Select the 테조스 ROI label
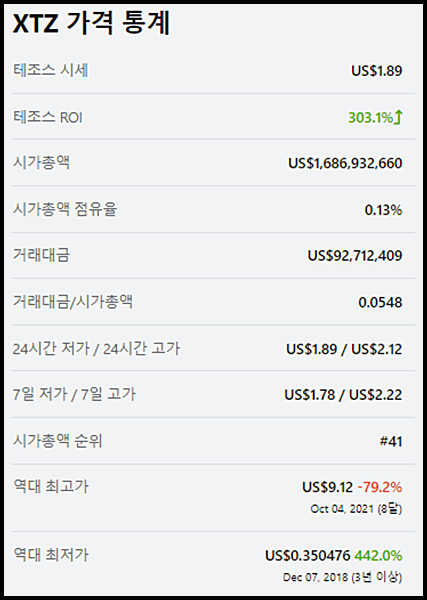Viewport: 427px width, 600px height. [x=48, y=117]
